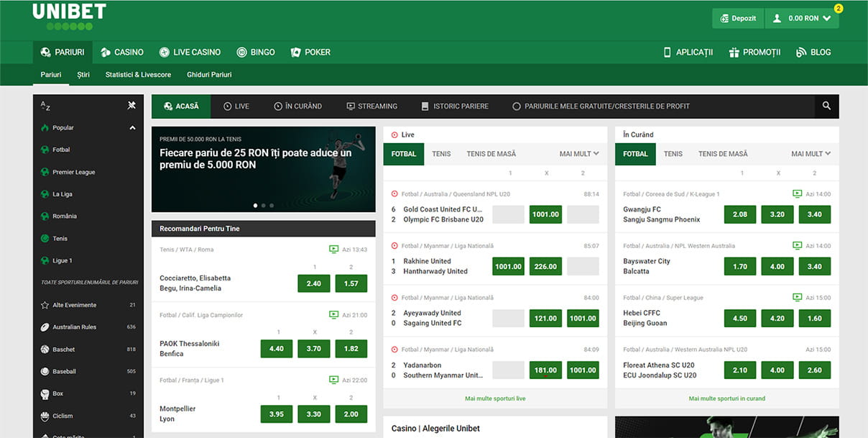This screenshot has width=868, height=438.
Task: Click the user account silhouette icon
Action: tap(777, 19)
